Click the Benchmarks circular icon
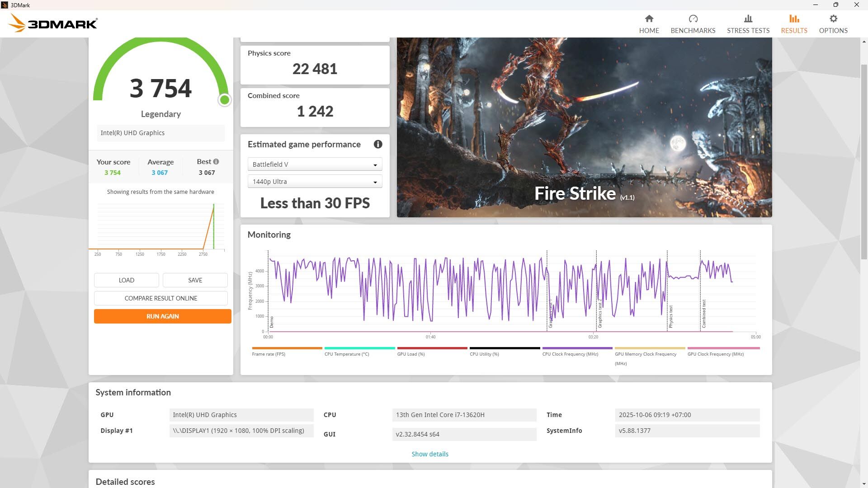The height and width of the screenshot is (488, 868). [693, 19]
